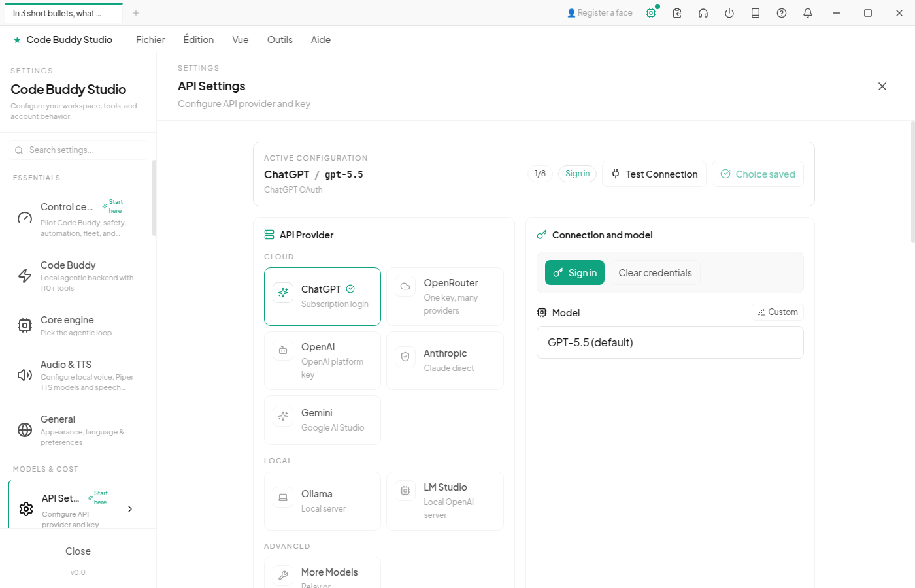
Task: Click the 'gpt-5.5' model name text
Action: [344, 175]
